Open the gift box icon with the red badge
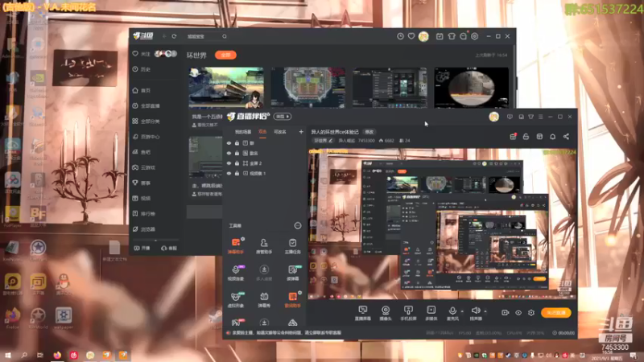This screenshot has height=362, width=644. coord(513,137)
